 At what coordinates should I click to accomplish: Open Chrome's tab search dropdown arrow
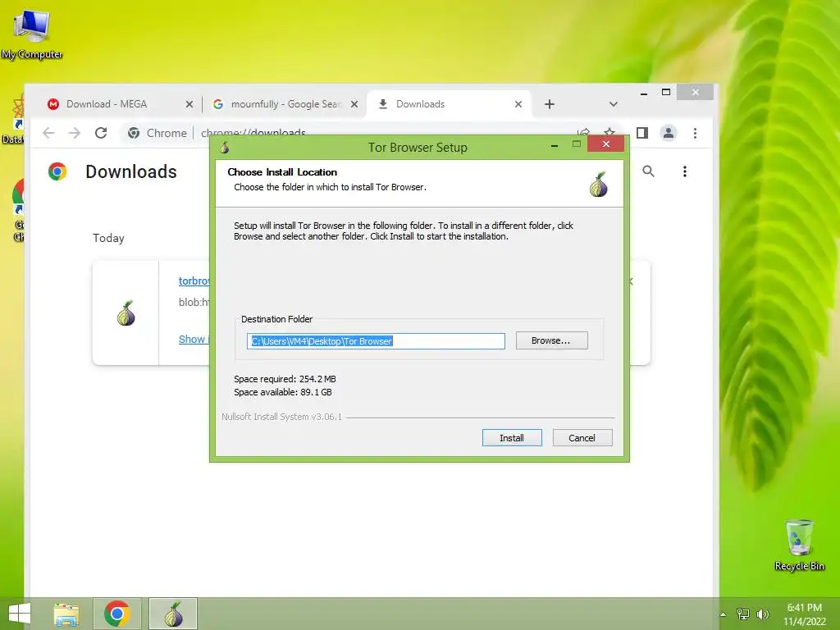pos(614,104)
